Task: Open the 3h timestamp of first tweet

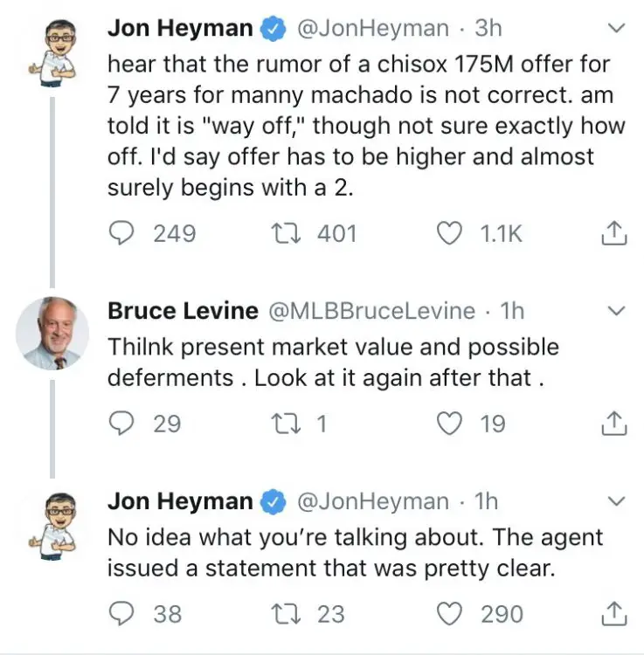Action: pyautogui.click(x=488, y=28)
